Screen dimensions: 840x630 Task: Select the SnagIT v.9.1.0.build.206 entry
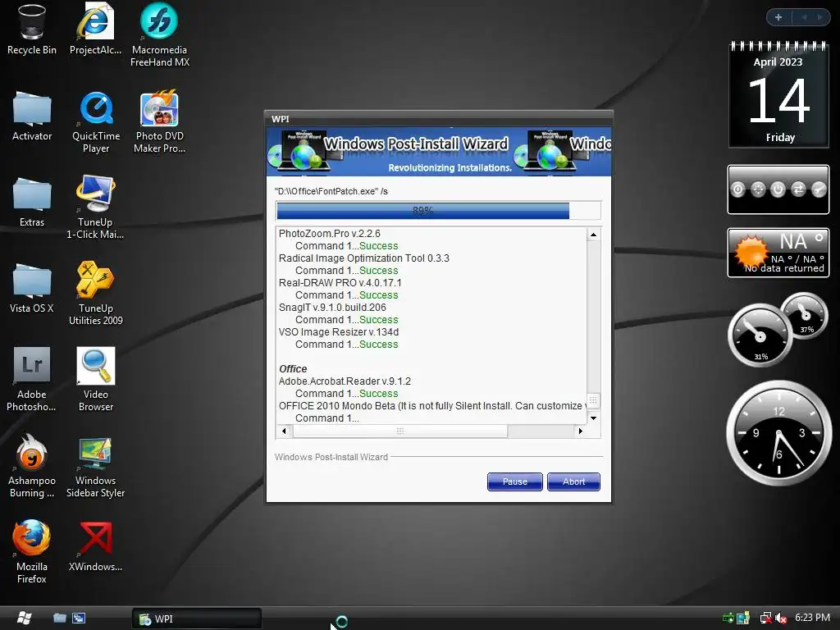(x=332, y=308)
